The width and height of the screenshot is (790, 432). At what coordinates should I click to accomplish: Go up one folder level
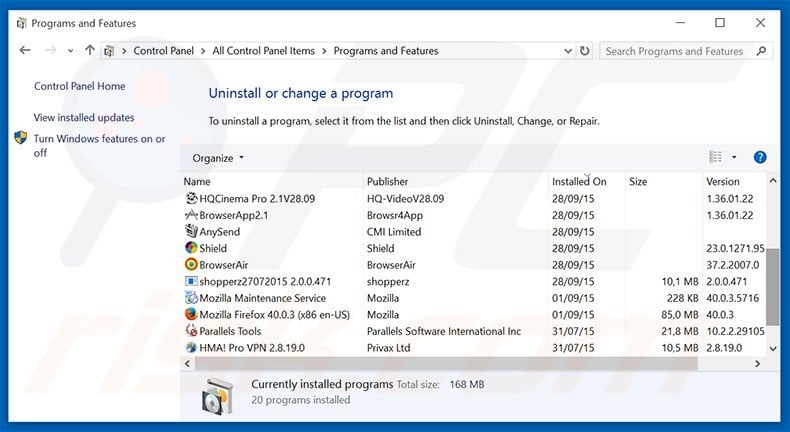click(x=90, y=50)
